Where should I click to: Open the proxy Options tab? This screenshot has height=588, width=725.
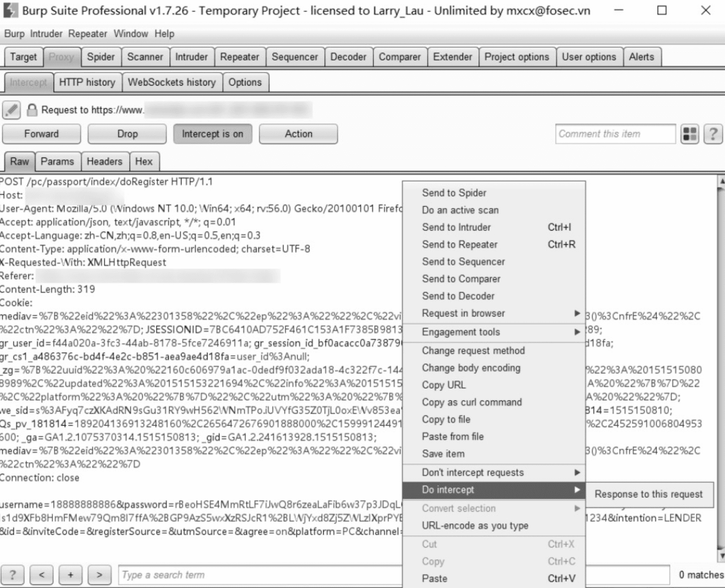[245, 82]
